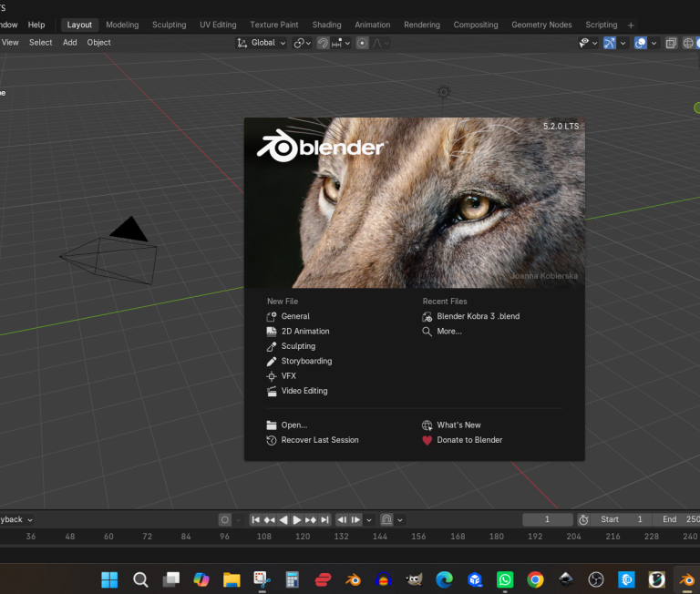Expand the gizmo options arrow
Image resolution: width=700 pixels, height=594 pixels.
click(x=623, y=43)
